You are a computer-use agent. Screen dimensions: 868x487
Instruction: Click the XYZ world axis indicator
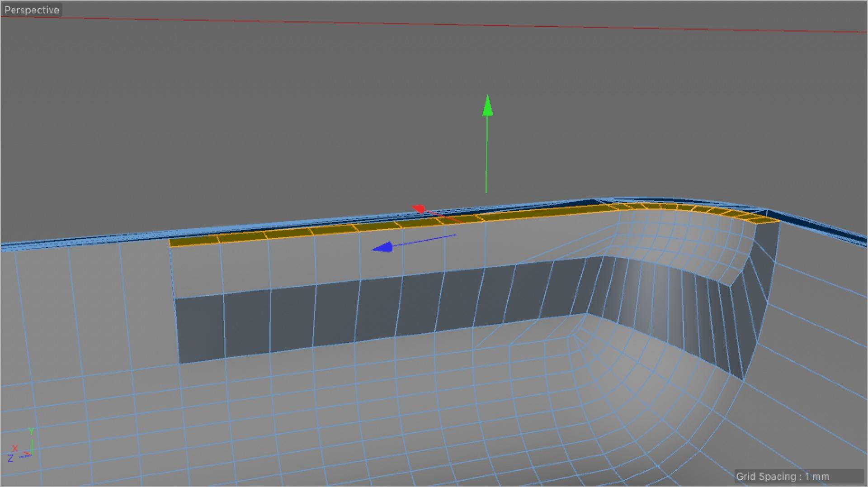(x=21, y=446)
